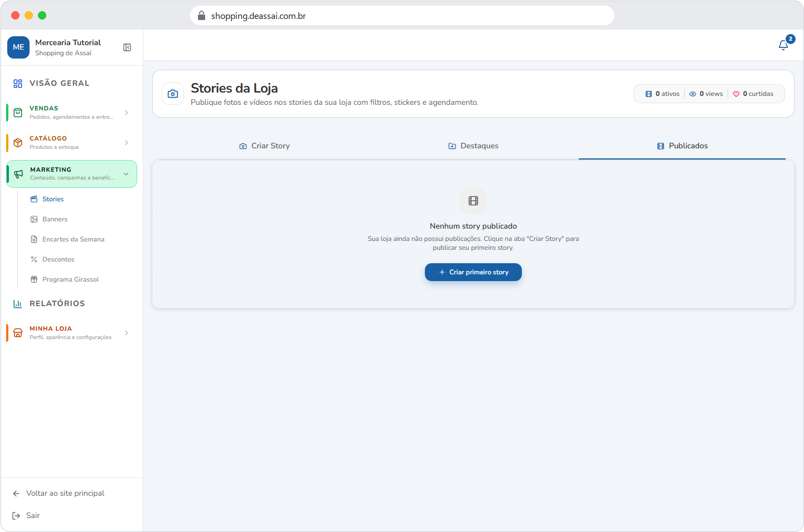
Task: Click the eye icon next to views
Action: pos(692,94)
